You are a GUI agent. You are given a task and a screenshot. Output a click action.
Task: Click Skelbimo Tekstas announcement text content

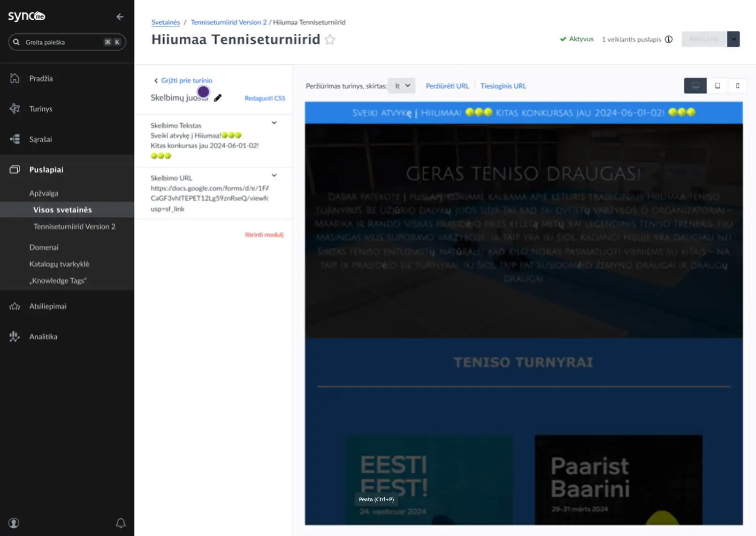coord(205,146)
